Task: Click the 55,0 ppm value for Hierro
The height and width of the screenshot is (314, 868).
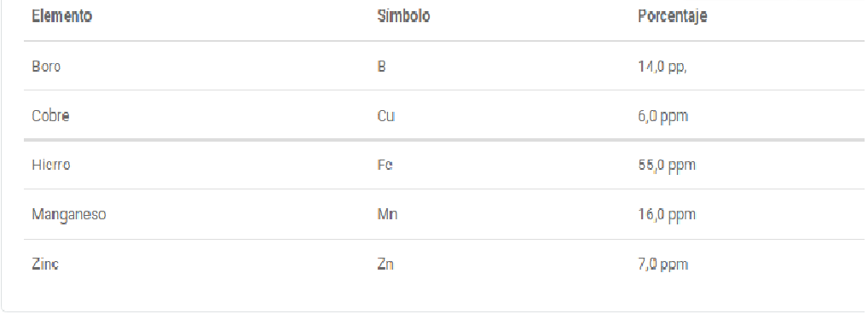Action: click(x=667, y=166)
